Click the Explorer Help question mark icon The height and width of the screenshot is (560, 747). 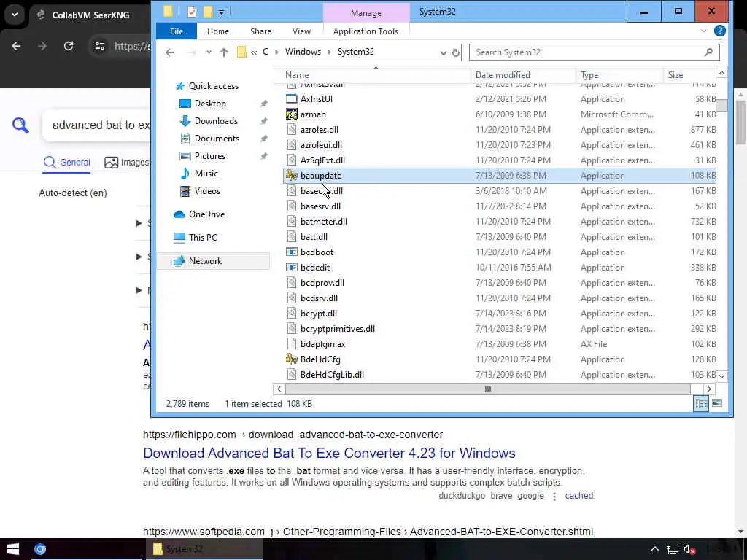pos(719,31)
